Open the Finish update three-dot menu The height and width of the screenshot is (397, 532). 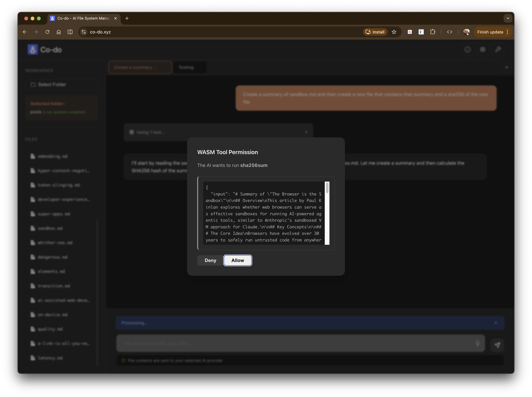507,32
